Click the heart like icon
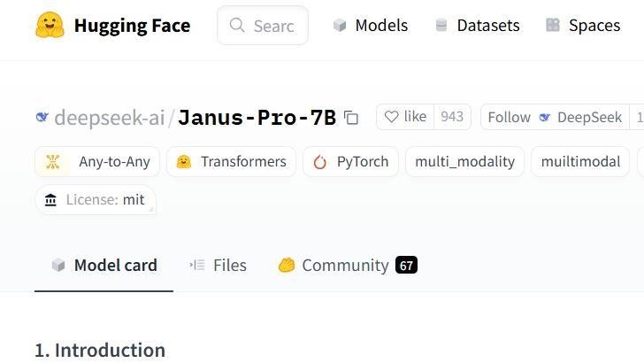Viewport: 644px width, 363px height. click(x=391, y=117)
